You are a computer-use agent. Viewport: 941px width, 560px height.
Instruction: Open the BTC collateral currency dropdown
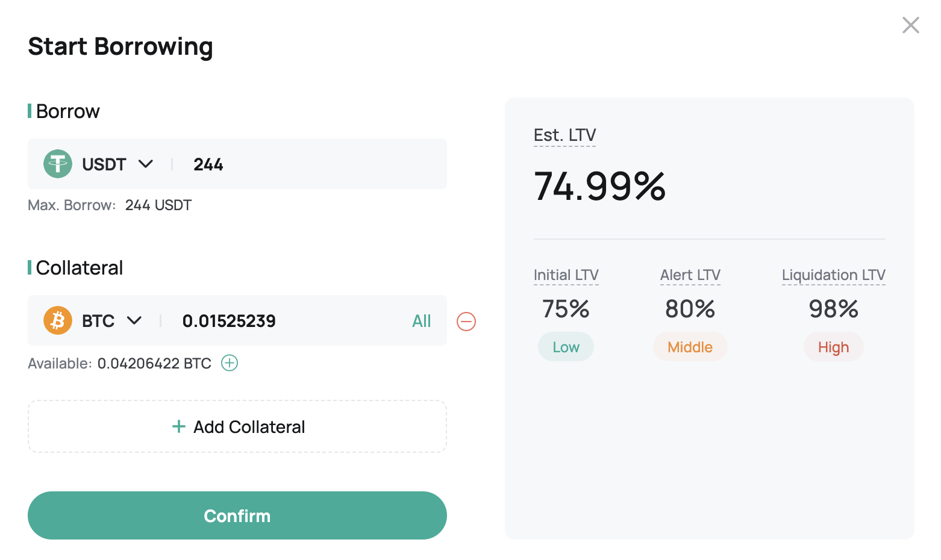pos(134,320)
